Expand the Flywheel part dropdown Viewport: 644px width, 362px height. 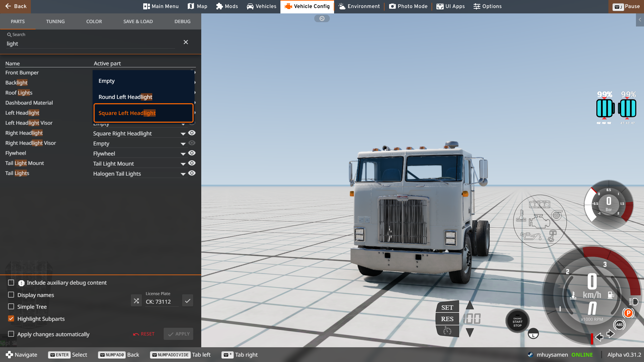point(183,154)
